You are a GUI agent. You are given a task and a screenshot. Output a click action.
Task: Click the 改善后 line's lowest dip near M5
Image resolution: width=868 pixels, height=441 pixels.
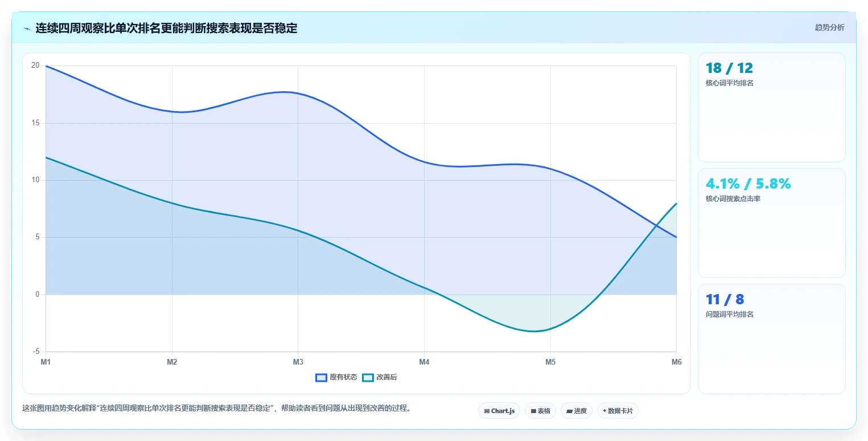coord(535,331)
